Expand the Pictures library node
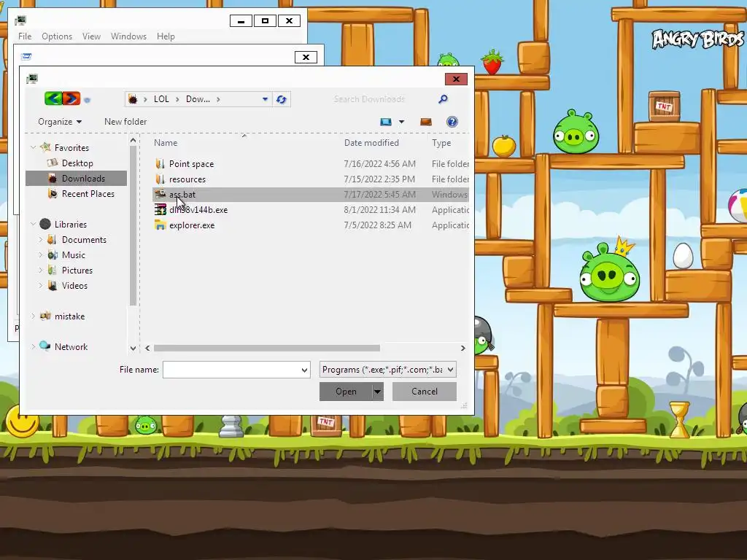Viewport: 747px width, 560px height. click(41, 270)
